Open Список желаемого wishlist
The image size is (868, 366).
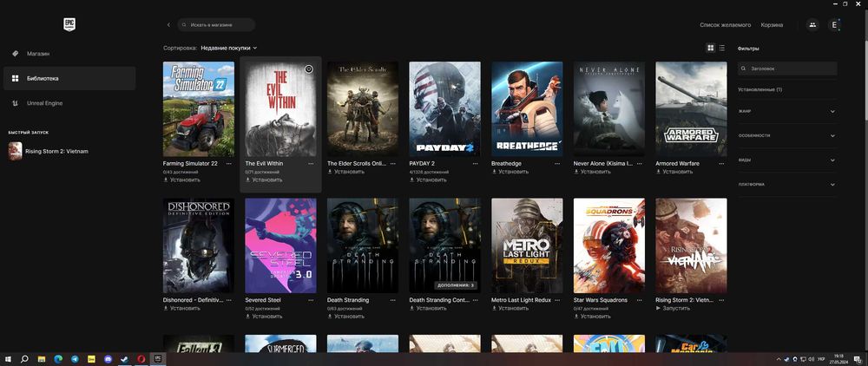pyautogui.click(x=725, y=25)
